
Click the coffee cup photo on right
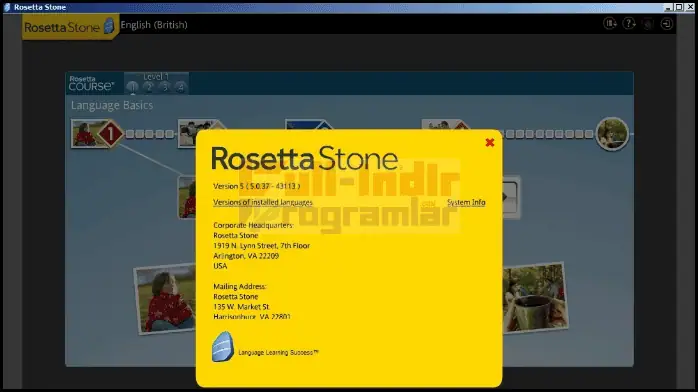coord(535,297)
